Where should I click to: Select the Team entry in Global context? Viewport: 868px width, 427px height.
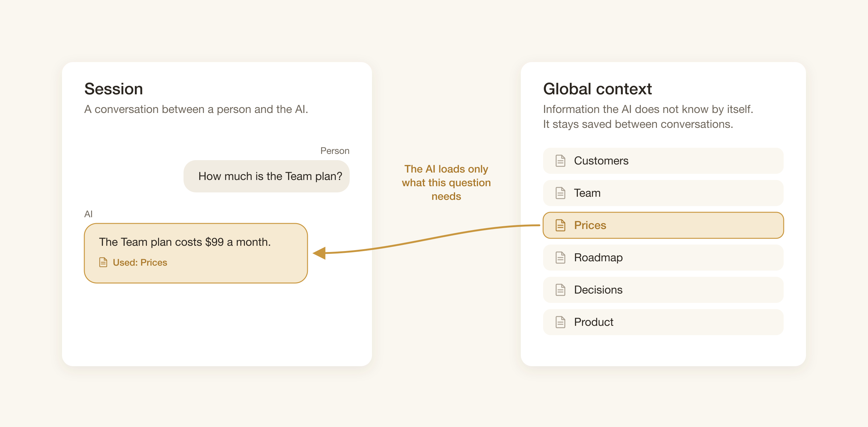[x=663, y=193]
